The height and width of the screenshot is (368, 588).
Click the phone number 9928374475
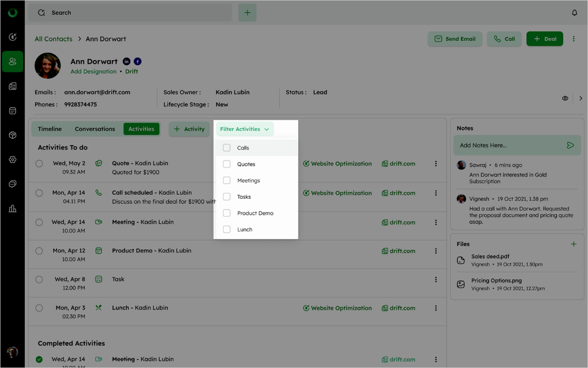tap(80, 105)
